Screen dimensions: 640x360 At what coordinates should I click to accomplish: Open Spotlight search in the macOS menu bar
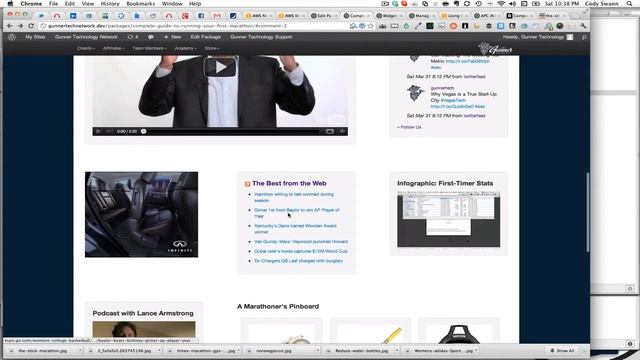(629, 4)
